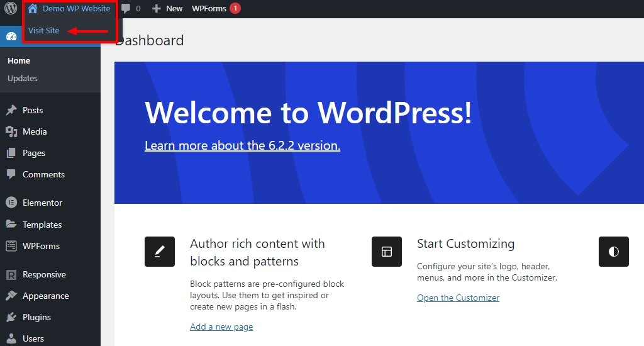Open WPForms in the sidebar
644x346 pixels.
click(41, 246)
